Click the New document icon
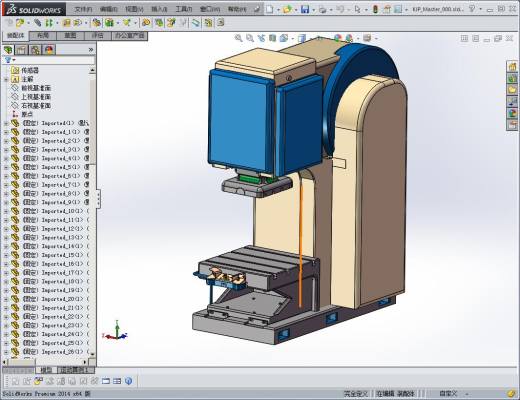The height and width of the screenshot is (400, 520). pyautogui.click(x=270, y=10)
